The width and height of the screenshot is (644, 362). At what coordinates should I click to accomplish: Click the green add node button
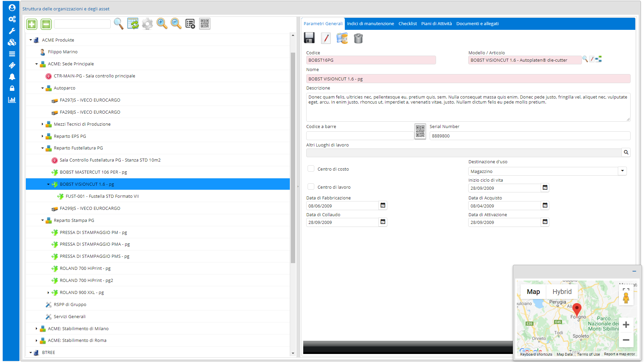tap(32, 24)
